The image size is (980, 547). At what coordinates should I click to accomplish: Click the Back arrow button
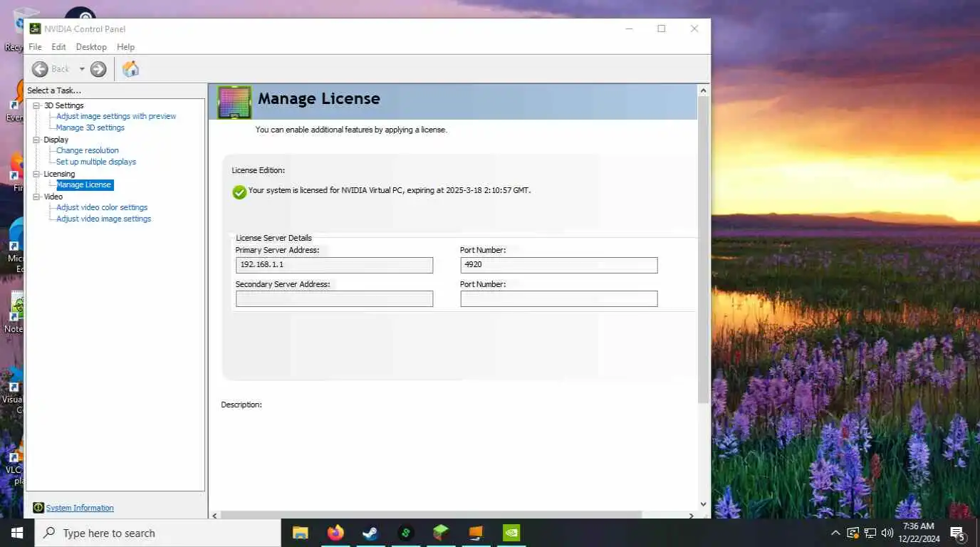pyautogui.click(x=40, y=69)
